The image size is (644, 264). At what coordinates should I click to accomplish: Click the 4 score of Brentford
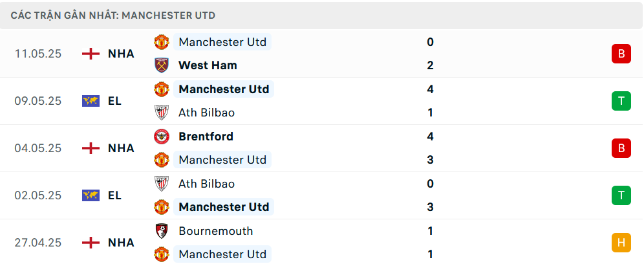[x=430, y=137]
